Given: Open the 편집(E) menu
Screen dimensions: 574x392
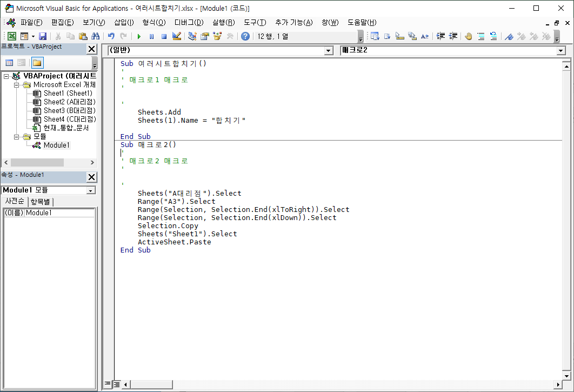Looking at the screenshot, I should click(x=63, y=23).
